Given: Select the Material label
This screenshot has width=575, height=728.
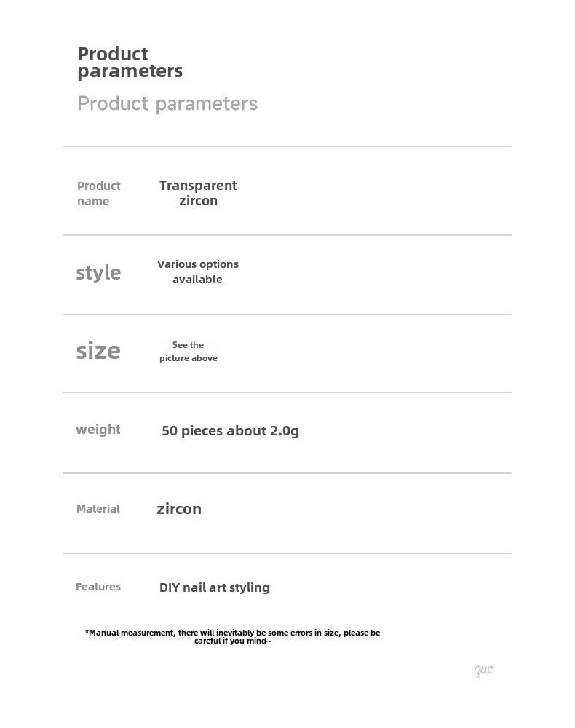Looking at the screenshot, I should (98, 509).
